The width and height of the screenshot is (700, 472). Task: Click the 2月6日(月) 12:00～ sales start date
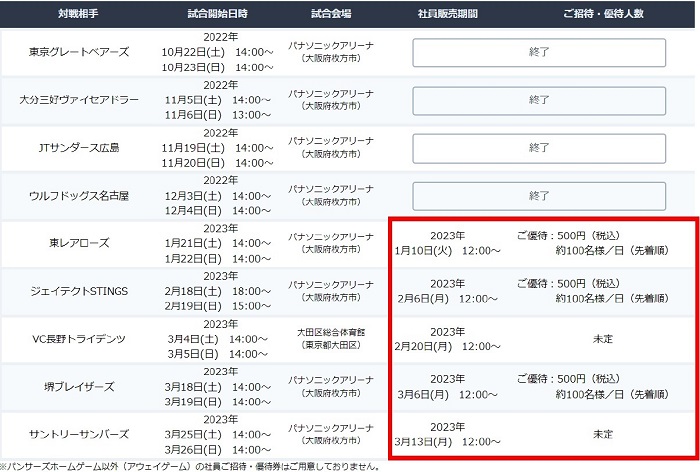click(447, 299)
